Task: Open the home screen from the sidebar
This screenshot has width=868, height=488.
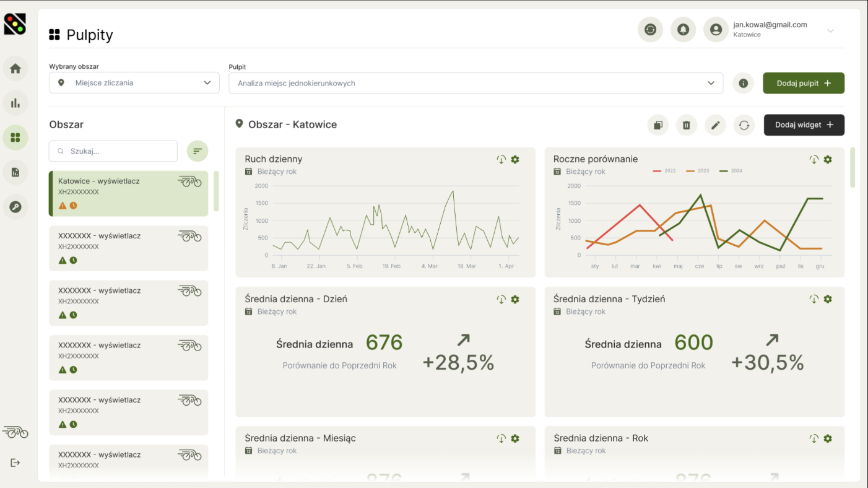Action: [15, 68]
